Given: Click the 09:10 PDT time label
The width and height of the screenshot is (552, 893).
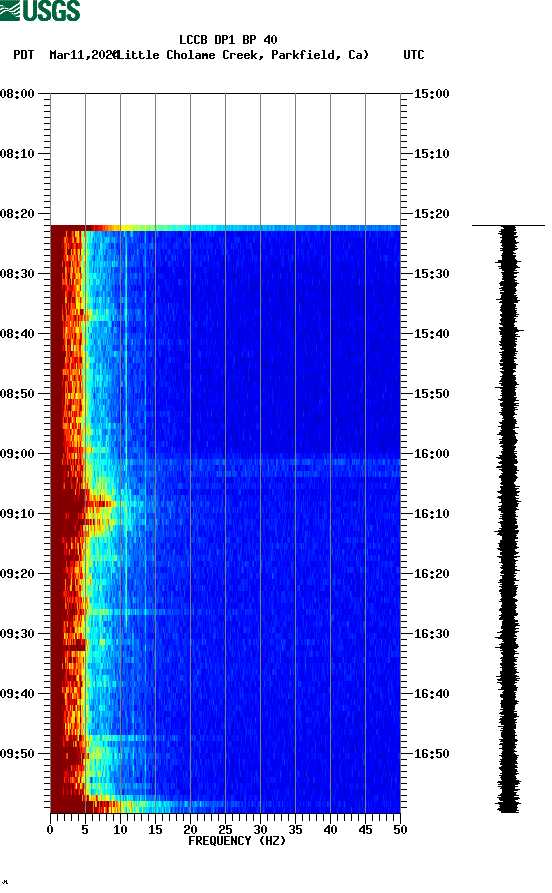Looking at the screenshot, I should pos(17,514).
